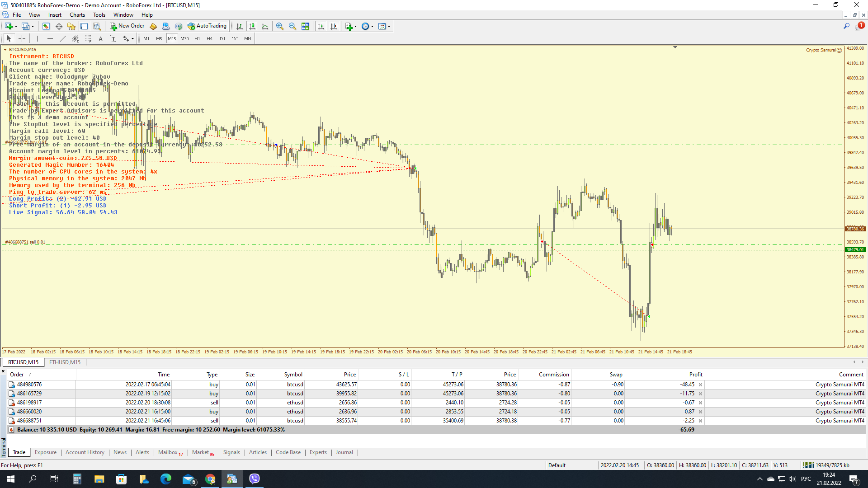The width and height of the screenshot is (868, 488).
Task: Select the Fibonacci Retracement tool
Action: [x=88, y=38]
